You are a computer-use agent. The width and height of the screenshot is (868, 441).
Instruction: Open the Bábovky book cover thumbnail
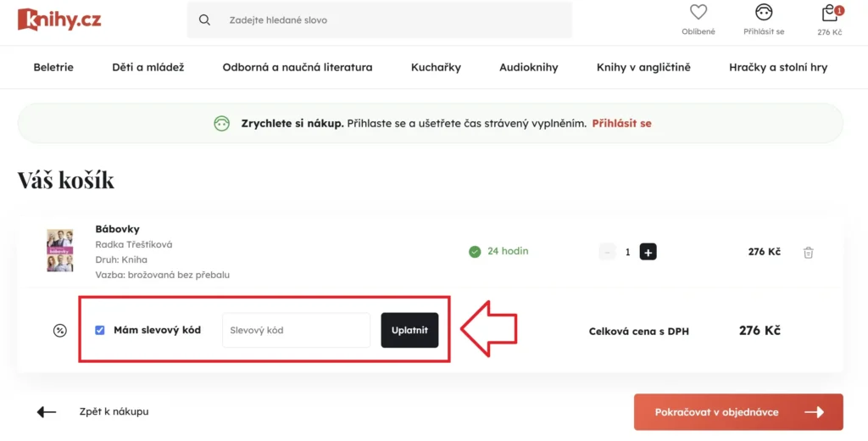[60, 250]
